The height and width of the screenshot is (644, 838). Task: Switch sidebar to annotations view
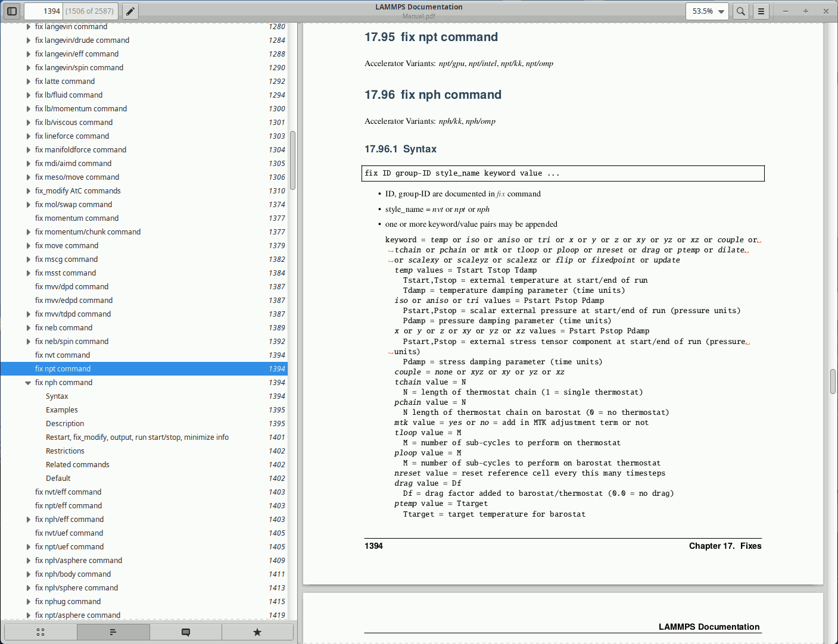click(185, 632)
